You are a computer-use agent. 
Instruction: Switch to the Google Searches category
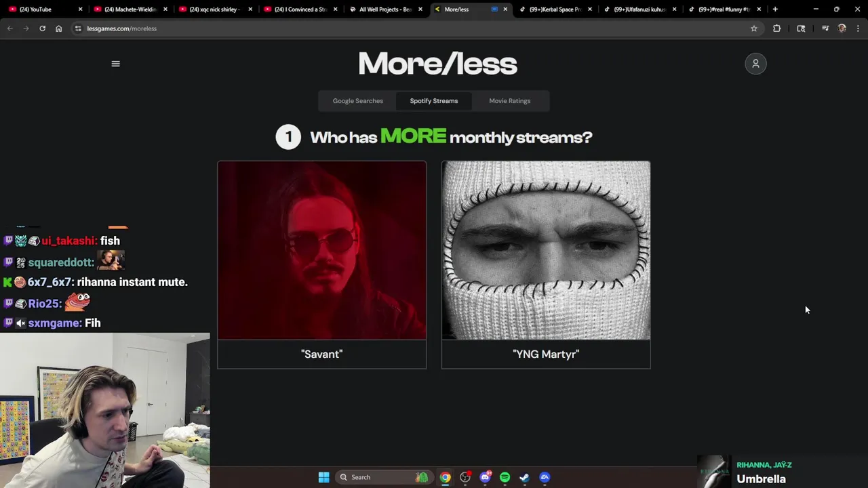point(357,101)
